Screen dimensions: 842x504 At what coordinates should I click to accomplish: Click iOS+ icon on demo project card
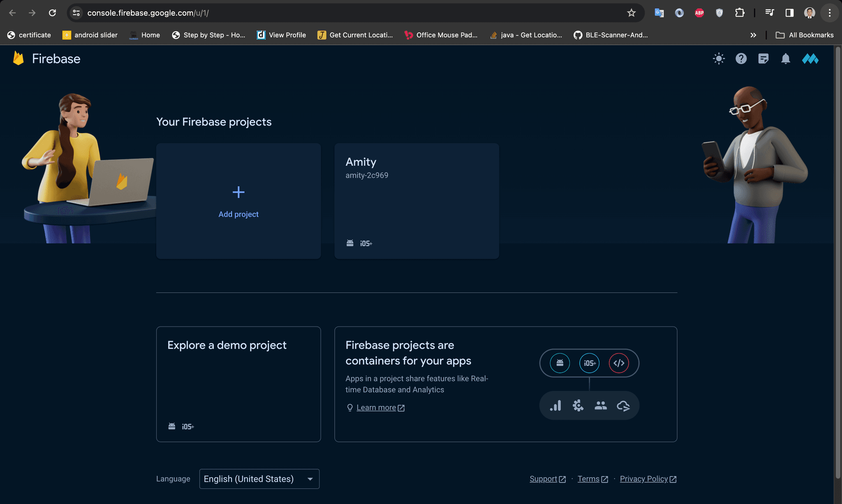point(188,427)
